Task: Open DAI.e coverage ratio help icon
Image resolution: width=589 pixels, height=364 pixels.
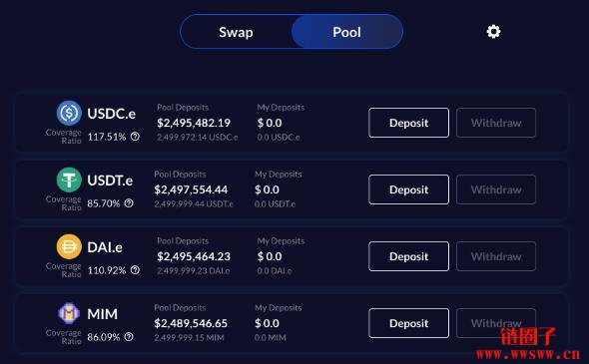Action: coord(135,270)
